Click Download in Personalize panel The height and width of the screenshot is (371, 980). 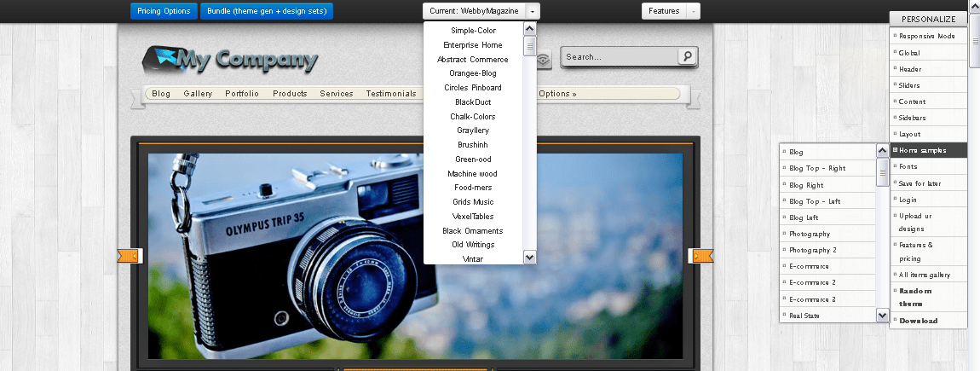[x=929, y=321]
